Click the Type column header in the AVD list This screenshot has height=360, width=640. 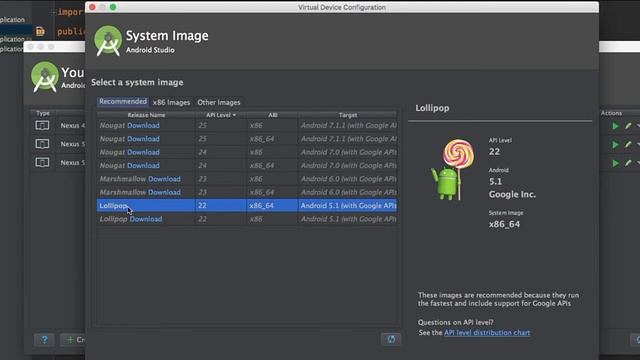[x=43, y=113]
